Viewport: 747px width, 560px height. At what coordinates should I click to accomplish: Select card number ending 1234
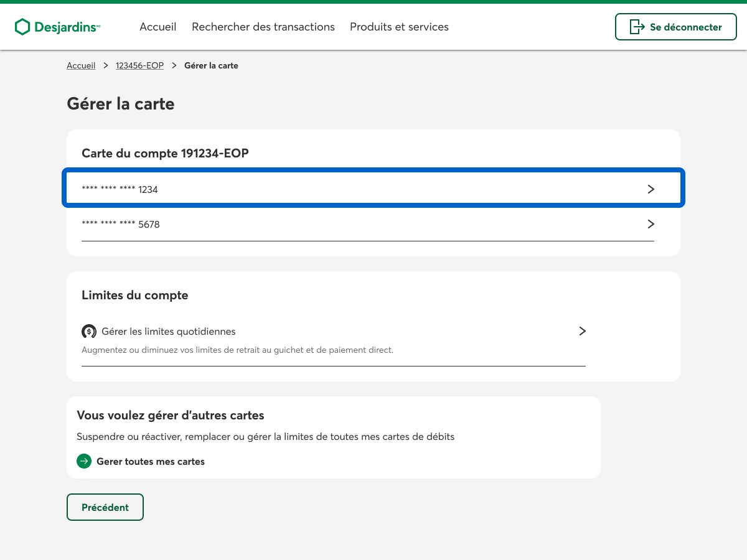click(120, 190)
